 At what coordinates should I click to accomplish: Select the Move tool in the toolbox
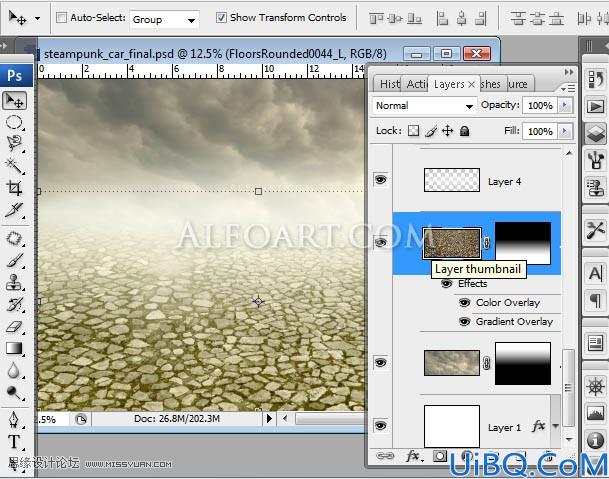(x=14, y=101)
